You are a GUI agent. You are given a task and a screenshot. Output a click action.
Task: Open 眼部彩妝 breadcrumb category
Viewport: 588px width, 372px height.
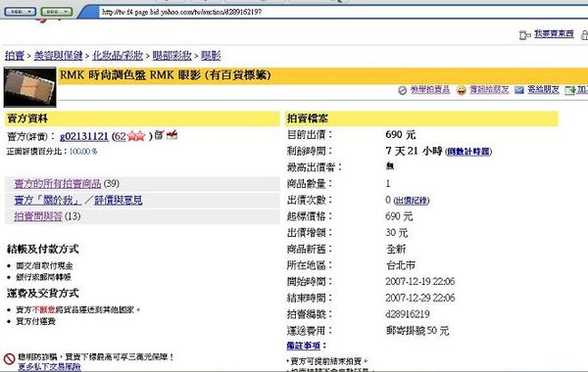click(x=172, y=56)
